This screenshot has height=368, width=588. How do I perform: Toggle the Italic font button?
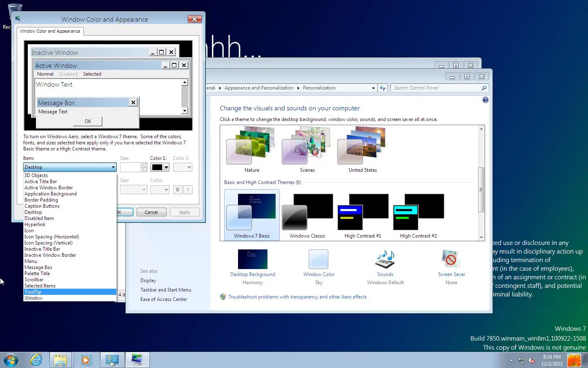(x=188, y=190)
